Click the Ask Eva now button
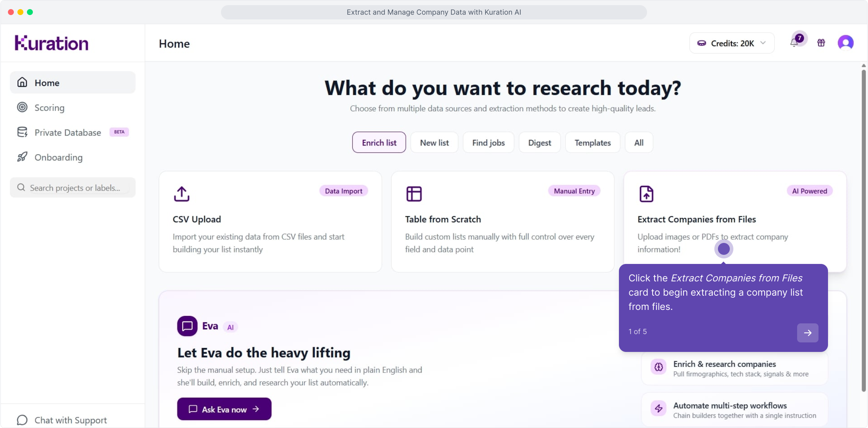 click(224, 409)
